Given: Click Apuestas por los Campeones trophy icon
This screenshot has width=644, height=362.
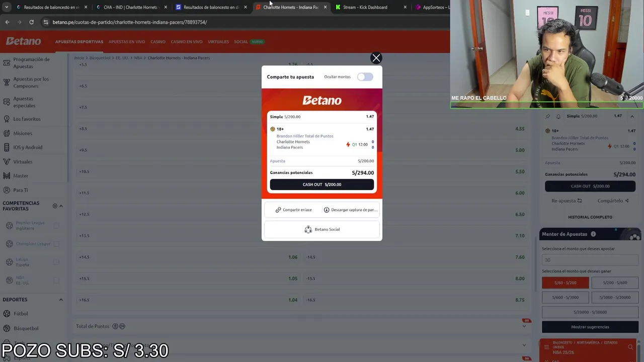Looking at the screenshot, I should tap(7, 82).
